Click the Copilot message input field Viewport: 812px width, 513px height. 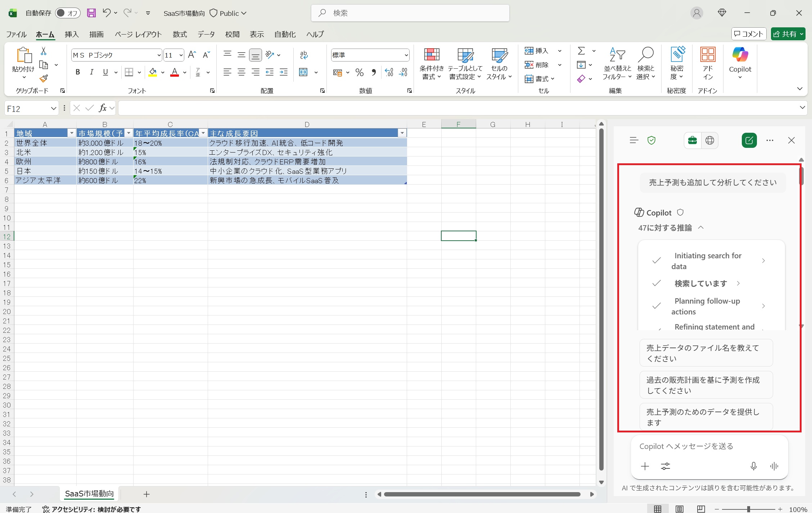(705, 446)
